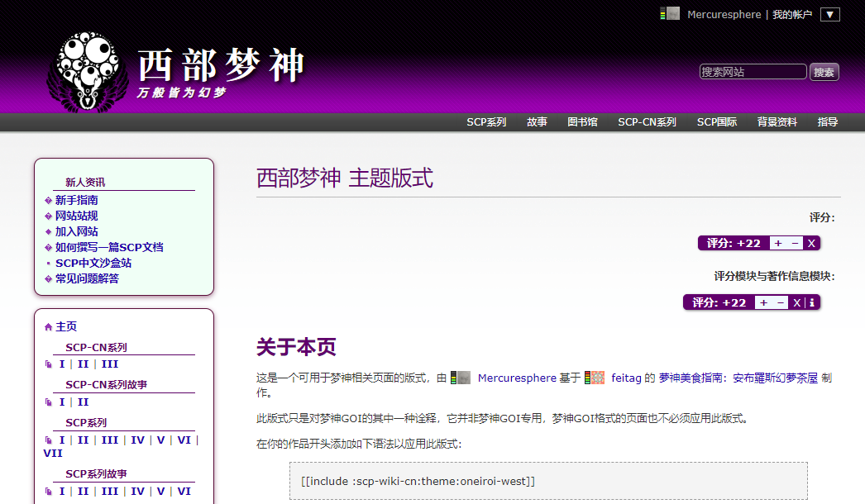Image resolution: width=865 pixels, height=504 pixels.
Task: Open the SCP系列 top navigation menu
Action: [x=486, y=122]
